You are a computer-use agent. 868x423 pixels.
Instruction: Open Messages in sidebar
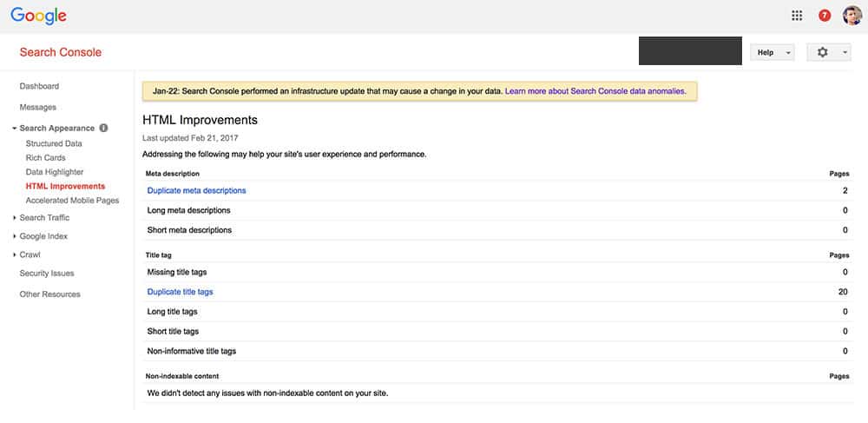pyautogui.click(x=37, y=107)
